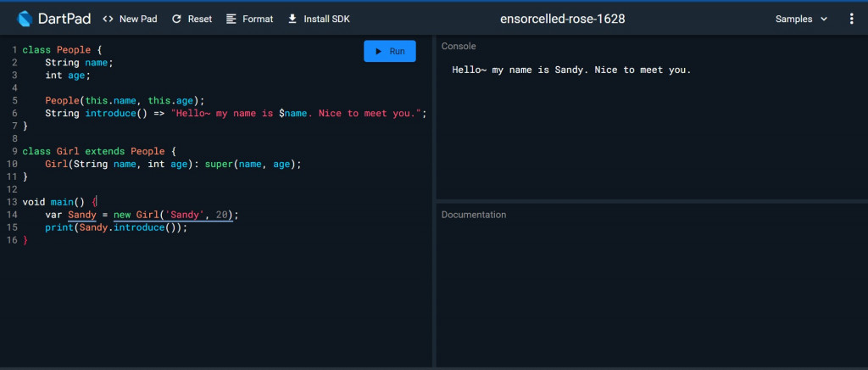Click the number 20 on line 14
868x370 pixels.
(222, 215)
